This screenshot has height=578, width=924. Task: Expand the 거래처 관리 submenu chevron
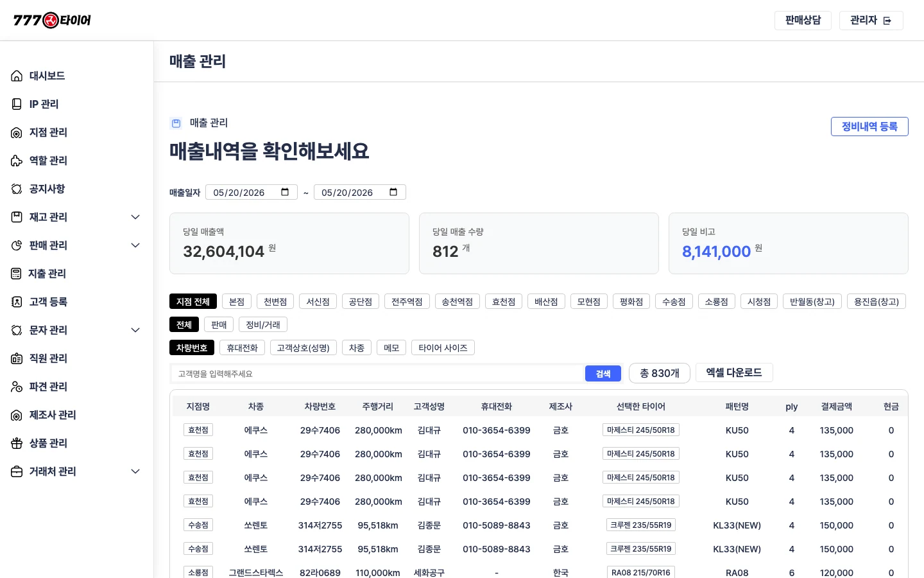pyautogui.click(x=135, y=471)
